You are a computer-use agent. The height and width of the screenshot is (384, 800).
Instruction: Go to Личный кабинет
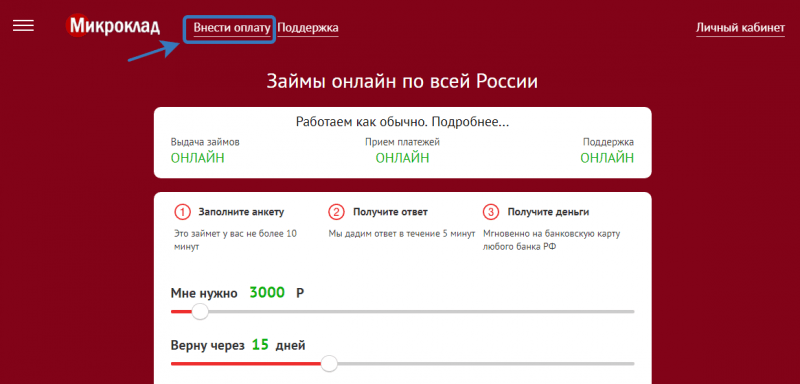[740, 28]
